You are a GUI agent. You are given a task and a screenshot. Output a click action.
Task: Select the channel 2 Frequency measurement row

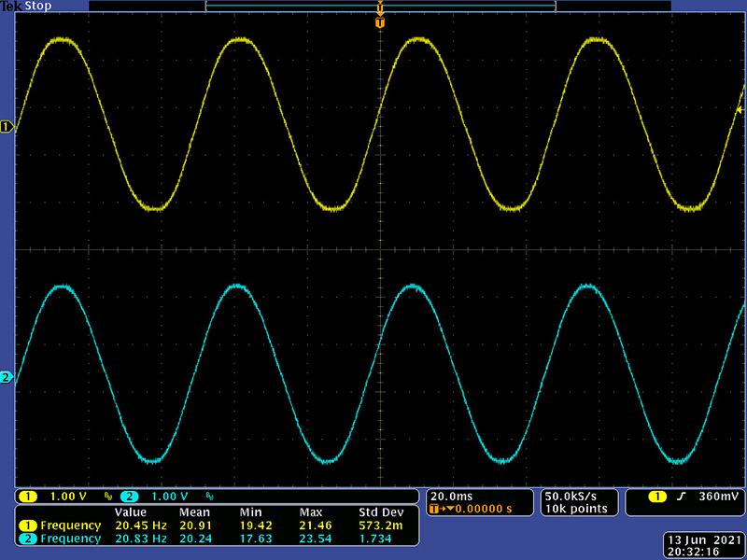point(59,539)
